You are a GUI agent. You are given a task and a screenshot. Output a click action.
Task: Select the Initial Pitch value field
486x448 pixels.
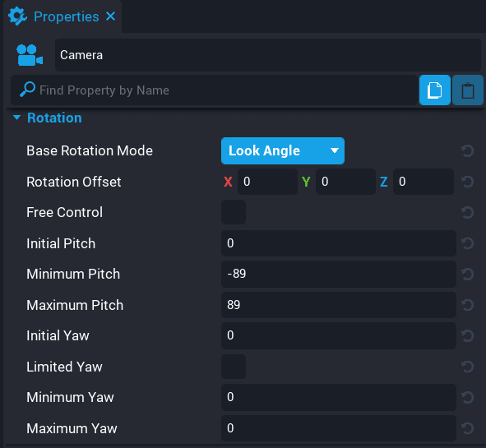point(339,243)
